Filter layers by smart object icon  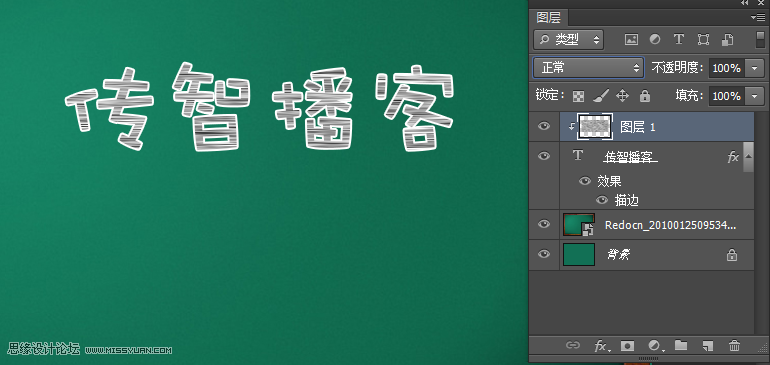[x=727, y=40]
